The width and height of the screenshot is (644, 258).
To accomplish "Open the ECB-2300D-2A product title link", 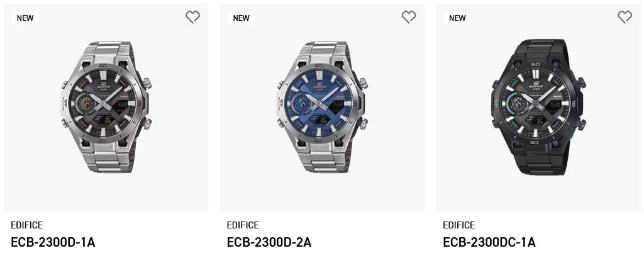I will pos(269,242).
